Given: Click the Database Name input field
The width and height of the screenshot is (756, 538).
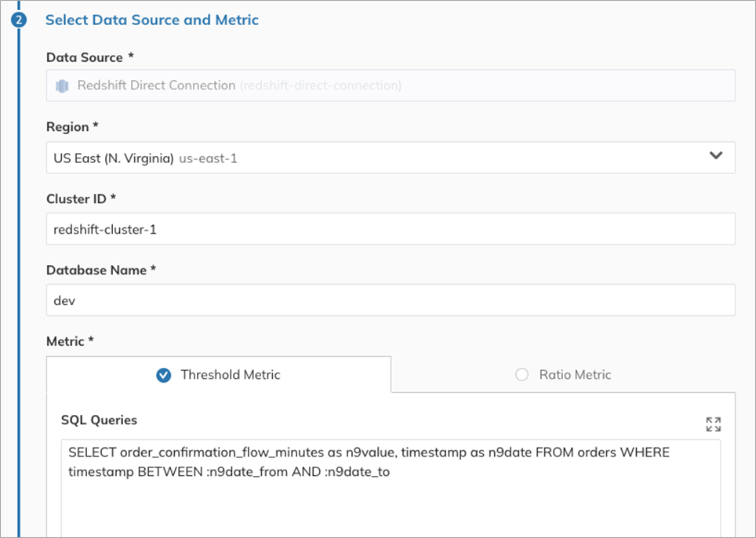Looking at the screenshot, I should point(391,300).
